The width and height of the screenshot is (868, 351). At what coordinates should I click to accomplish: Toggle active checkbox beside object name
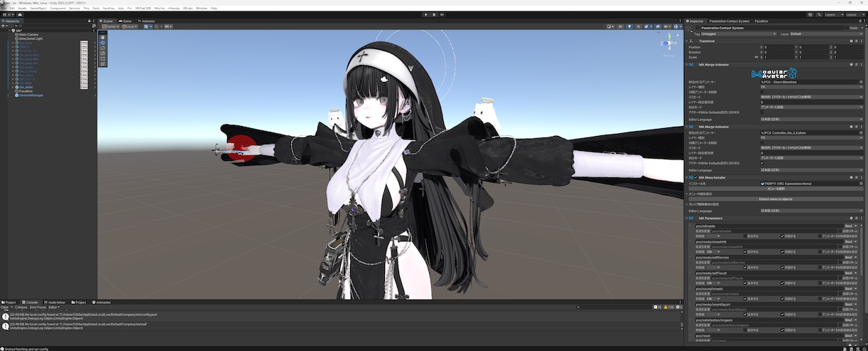click(x=698, y=28)
